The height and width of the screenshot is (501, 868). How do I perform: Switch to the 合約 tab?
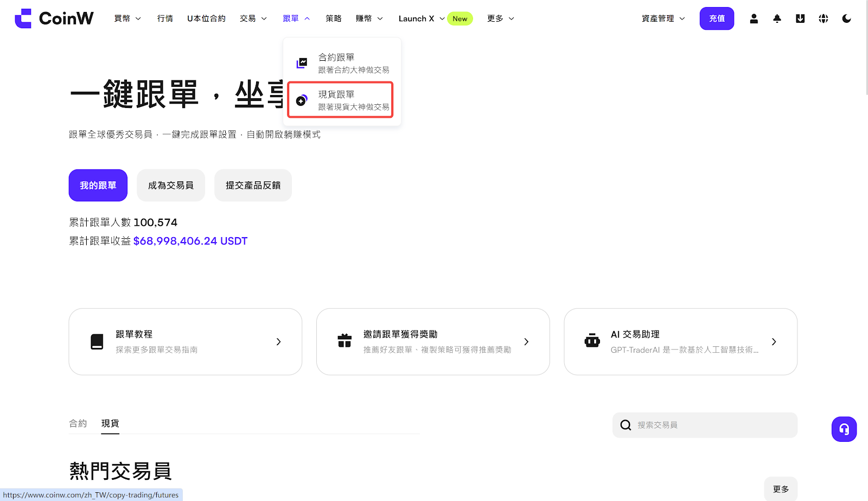[78, 423]
